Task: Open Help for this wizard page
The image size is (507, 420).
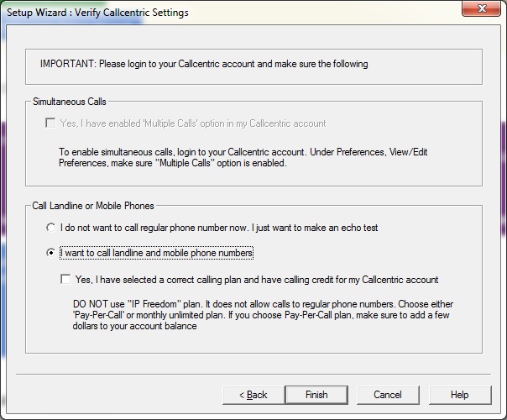Action: 459,395
